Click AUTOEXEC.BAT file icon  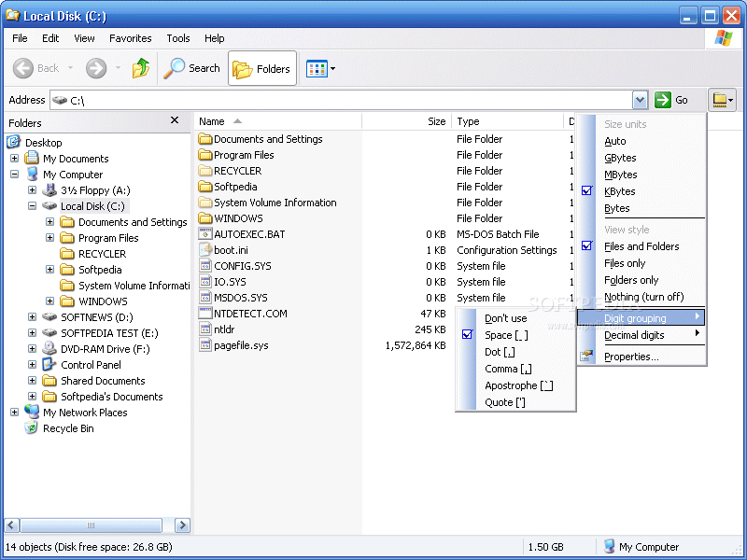click(205, 234)
